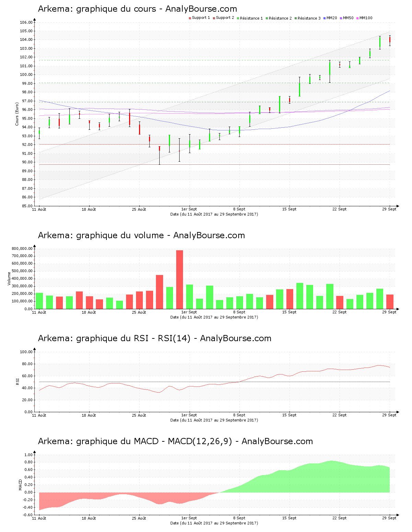Click the date range caption below the price chart
412x532 pixels.
click(x=214, y=214)
